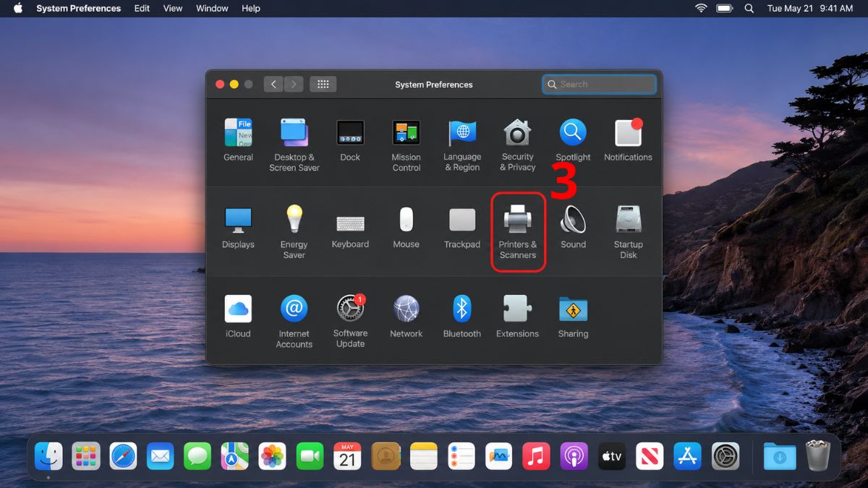This screenshot has height=488, width=868.
Task: Open the Mouse preferences pane
Action: pyautogui.click(x=406, y=228)
